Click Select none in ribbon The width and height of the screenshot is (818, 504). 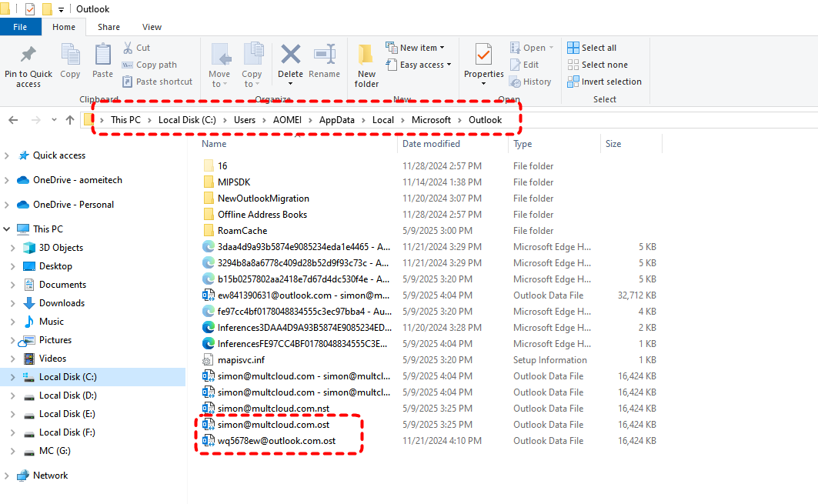click(x=598, y=65)
